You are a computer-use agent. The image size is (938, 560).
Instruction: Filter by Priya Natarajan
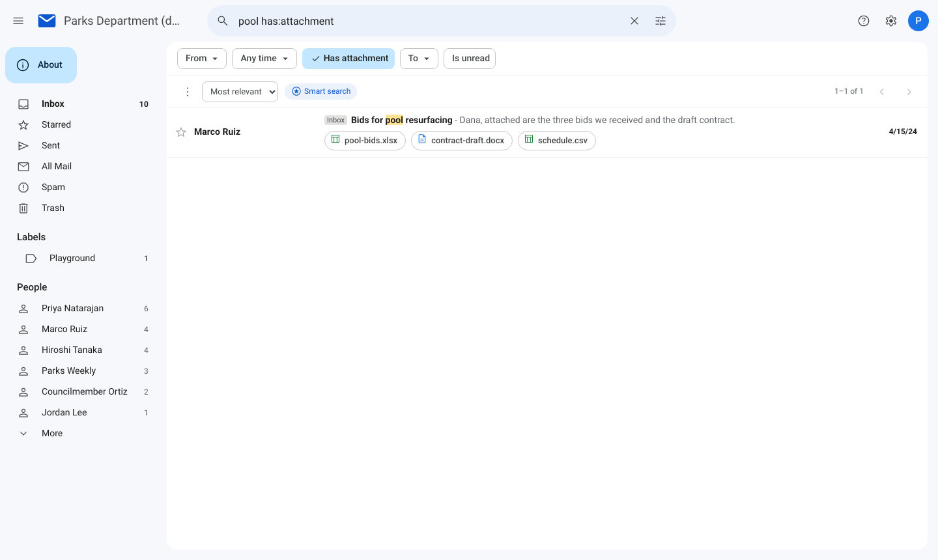(x=83, y=309)
